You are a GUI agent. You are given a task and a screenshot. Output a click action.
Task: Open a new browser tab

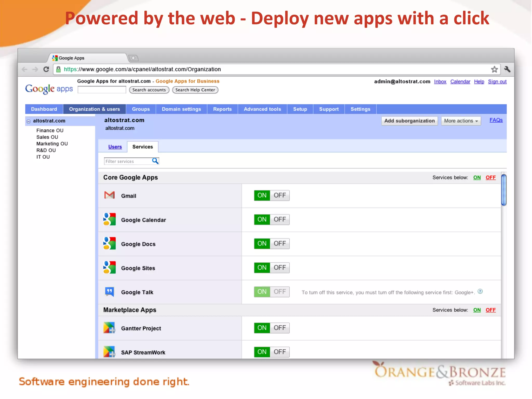[x=133, y=58]
